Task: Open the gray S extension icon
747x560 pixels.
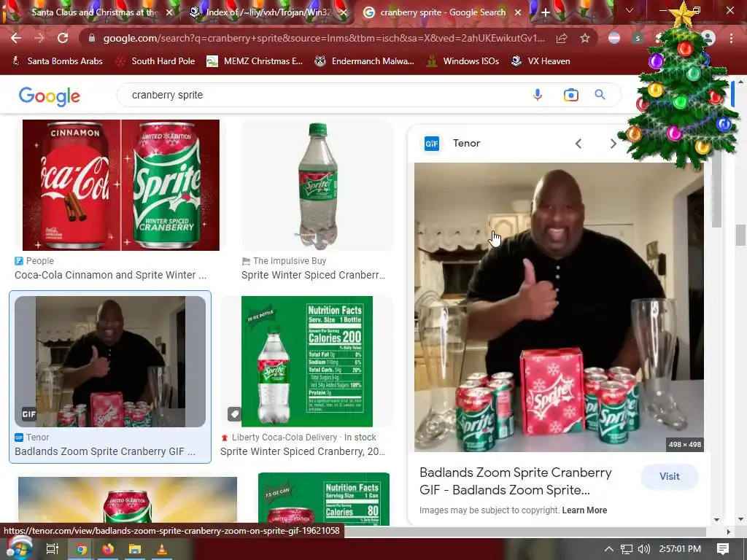Action: [x=638, y=38]
